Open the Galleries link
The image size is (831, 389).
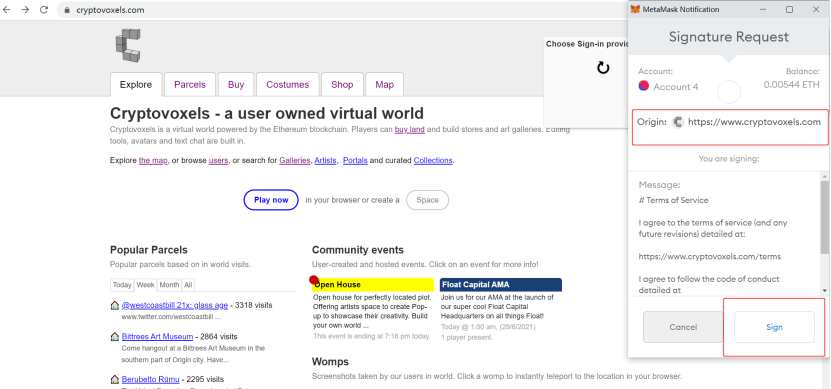click(295, 160)
